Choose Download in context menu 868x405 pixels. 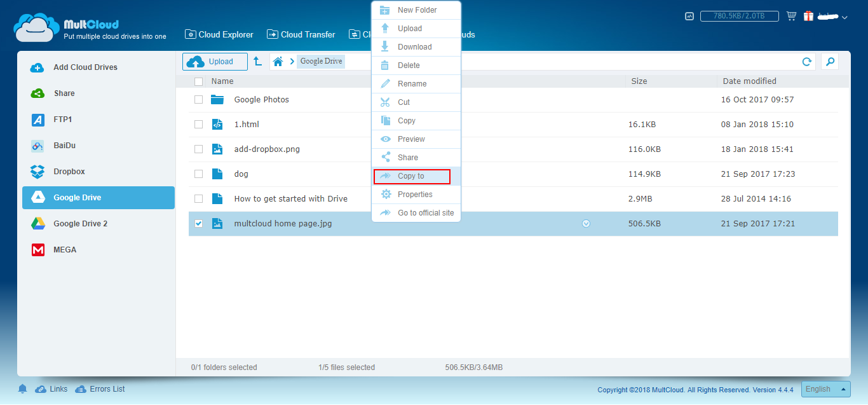[x=416, y=47]
